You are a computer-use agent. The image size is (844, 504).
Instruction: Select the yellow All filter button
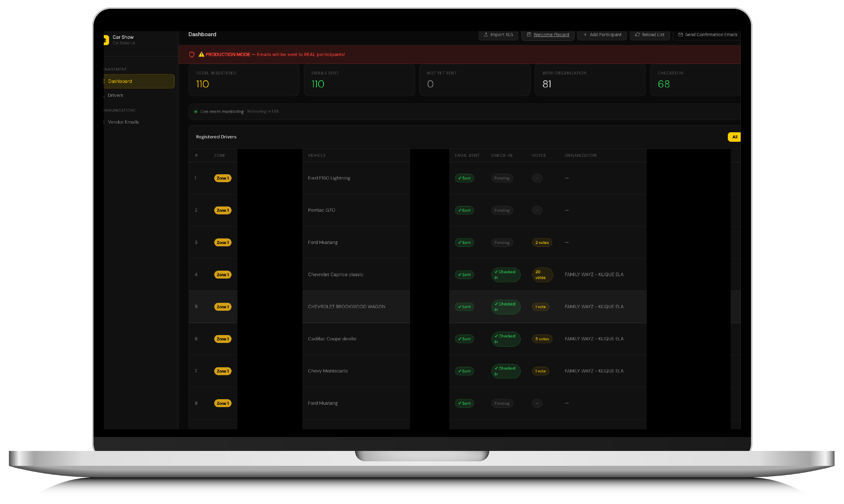734,137
